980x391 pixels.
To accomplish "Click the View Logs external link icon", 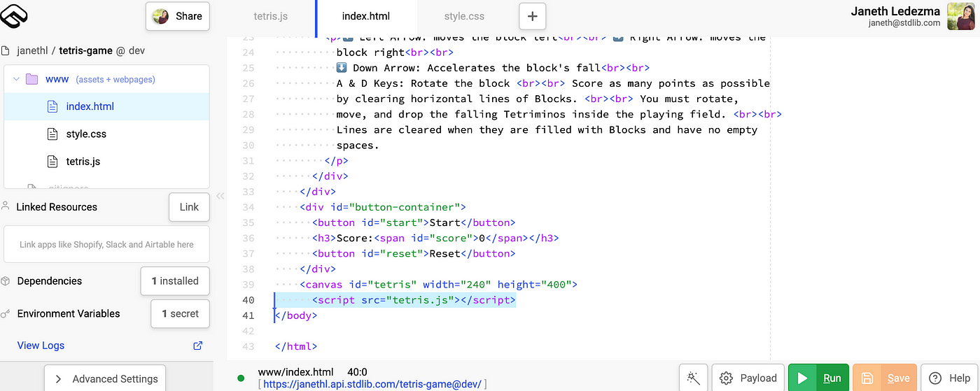I will point(197,346).
